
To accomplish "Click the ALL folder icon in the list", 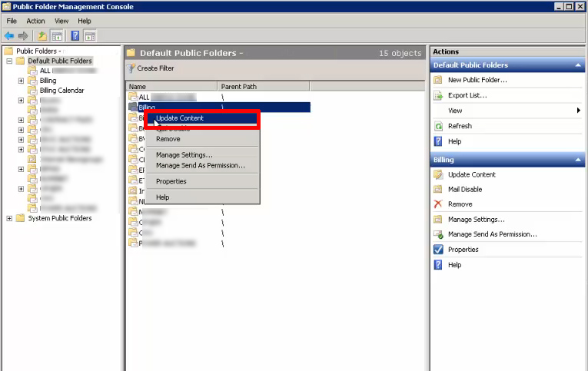I will point(133,97).
